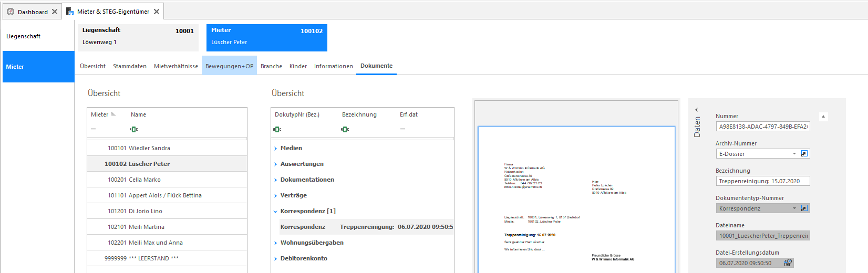Image resolution: width=868 pixels, height=273 pixels.
Task: Click the Dateiname field
Action: (x=763, y=236)
